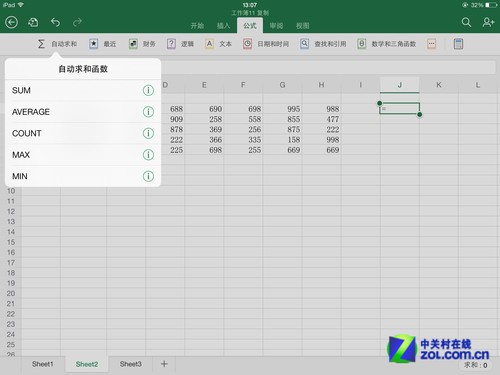Choose MAX from the function list
The width and height of the screenshot is (500, 375).
(x=83, y=155)
